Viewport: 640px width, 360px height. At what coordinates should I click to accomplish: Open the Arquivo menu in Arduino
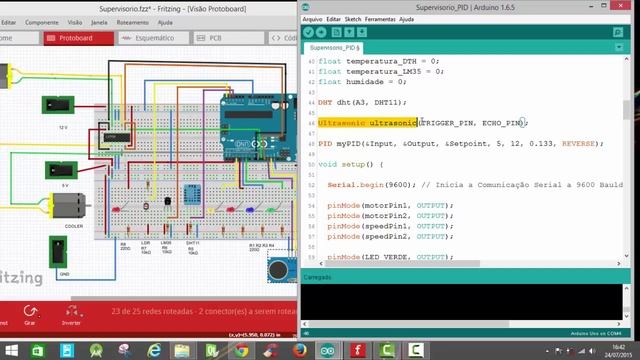(312, 19)
